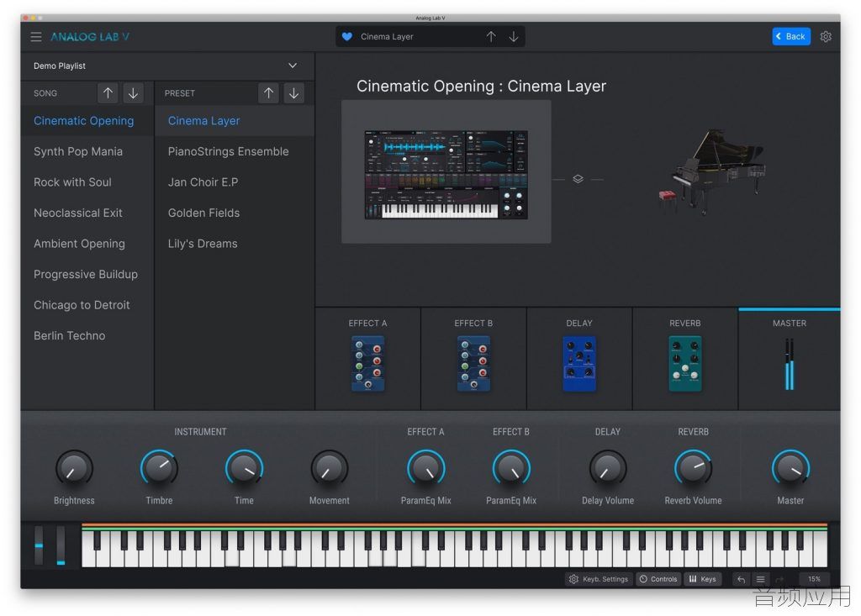Go to previous preset in top bar
Image resolution: width=861 pixels, height=616 pixels.
[491, 37]
